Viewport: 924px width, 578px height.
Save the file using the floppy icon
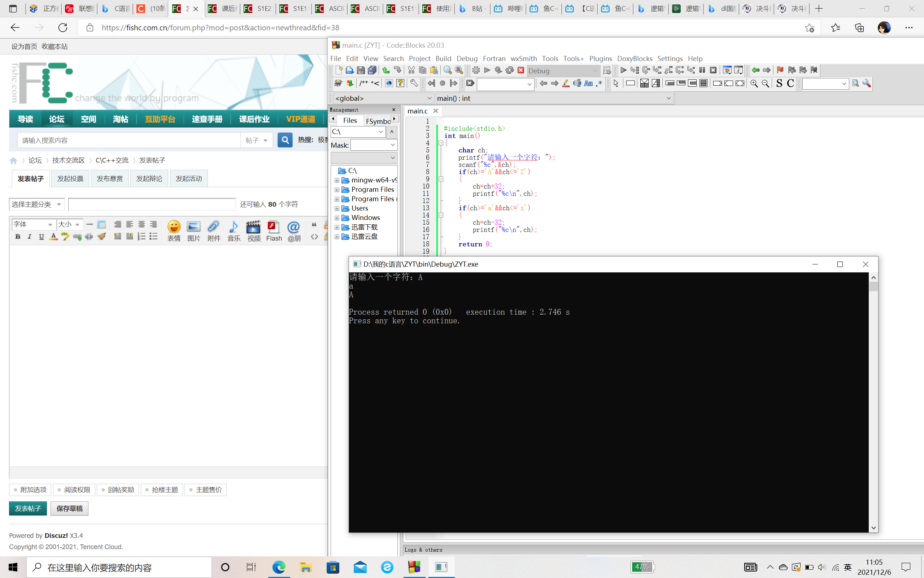(x=361, y=70)
